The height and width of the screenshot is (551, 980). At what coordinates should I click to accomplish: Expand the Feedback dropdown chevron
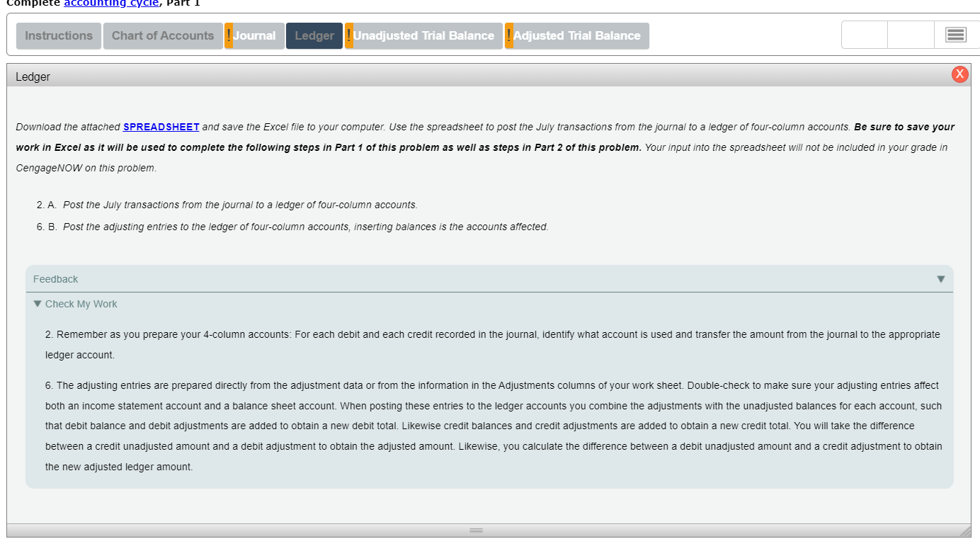tap(941, 279)
